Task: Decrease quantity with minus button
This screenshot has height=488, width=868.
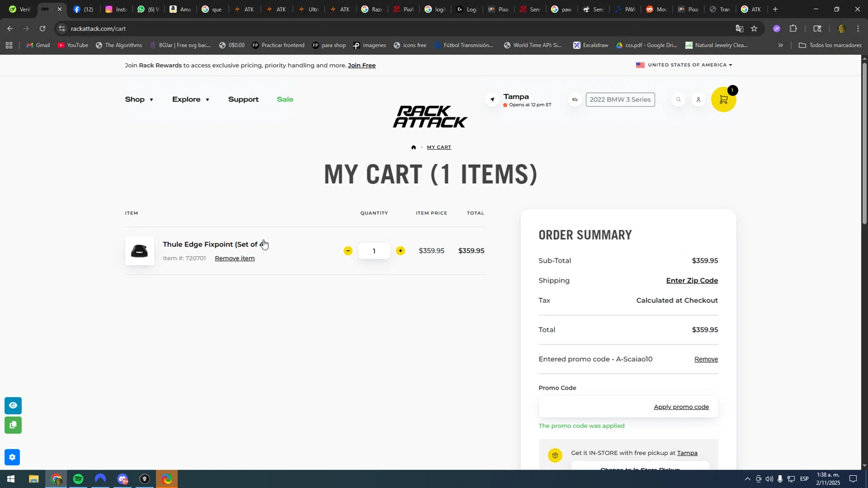Action: point(348,250)
